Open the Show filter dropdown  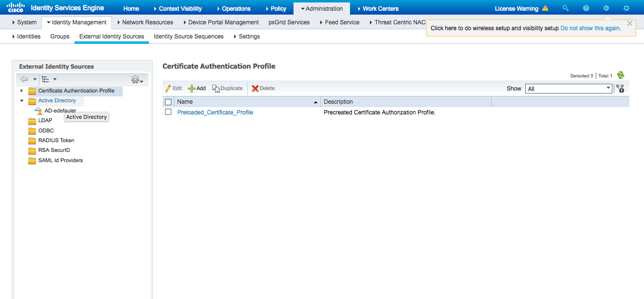(569, 89)
